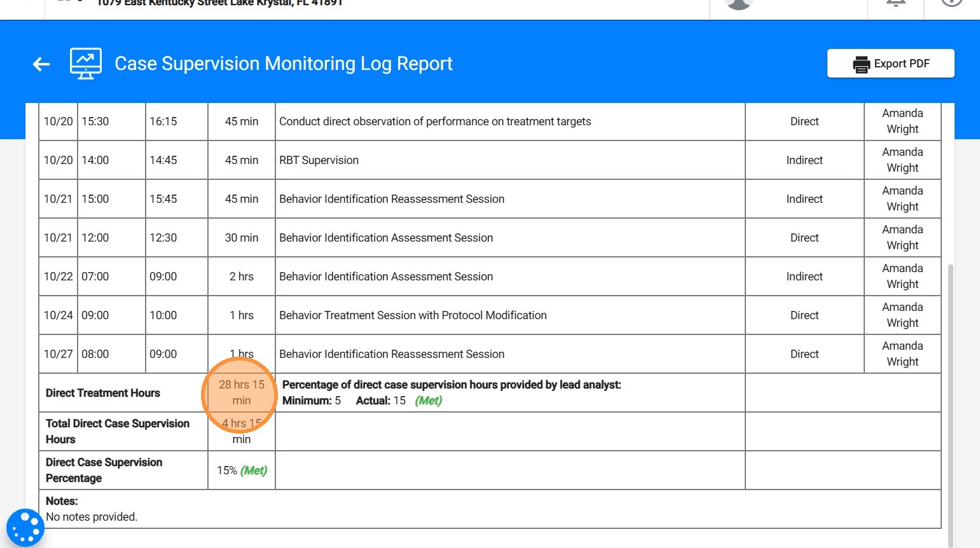
Task: Click the 10/27 date cell
Action: (x=58, y=354)
